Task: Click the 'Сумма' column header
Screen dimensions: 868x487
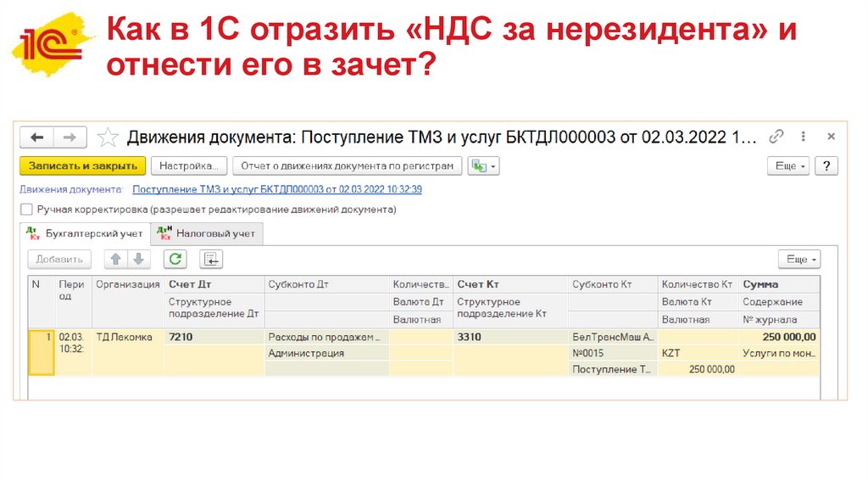Action: [x=779, y=284]
